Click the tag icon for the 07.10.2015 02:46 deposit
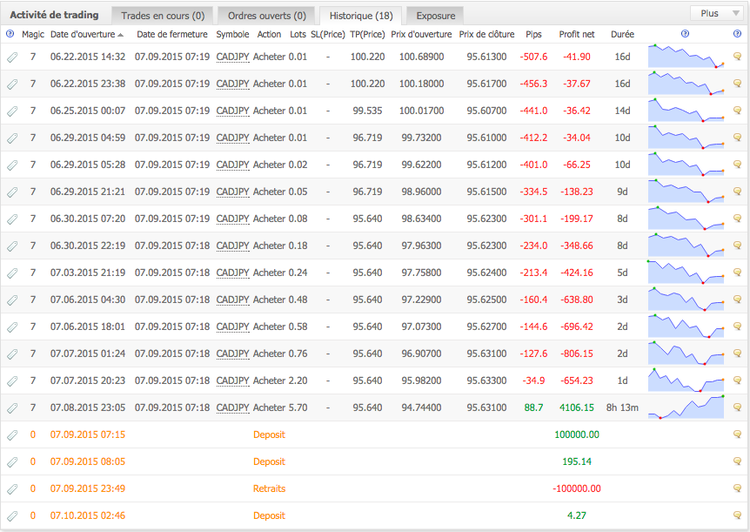This screenshot has height=532, width=750. [x=11, y=516]
